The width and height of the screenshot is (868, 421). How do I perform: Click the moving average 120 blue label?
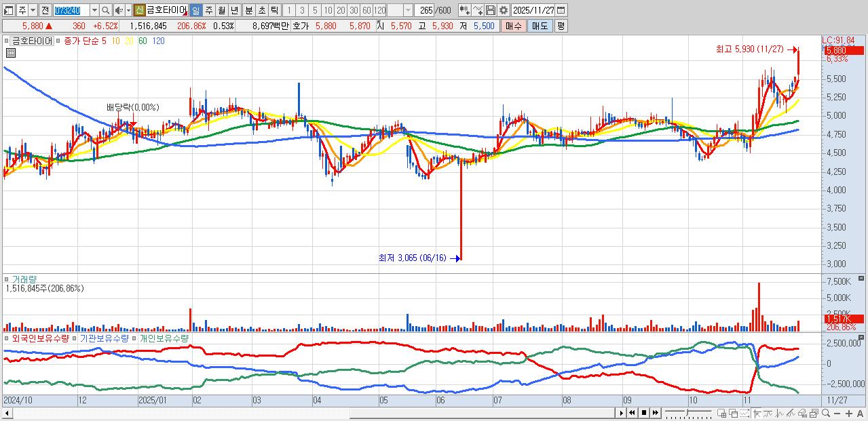(x=158, y=41)
